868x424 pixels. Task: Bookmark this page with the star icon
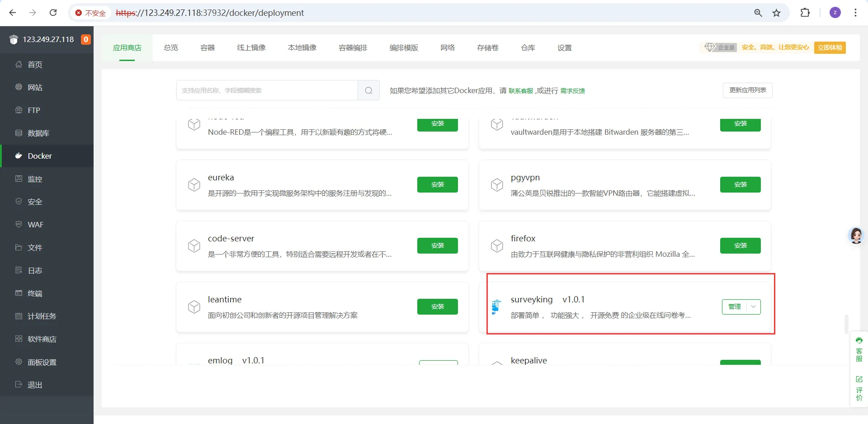point(776,13)
